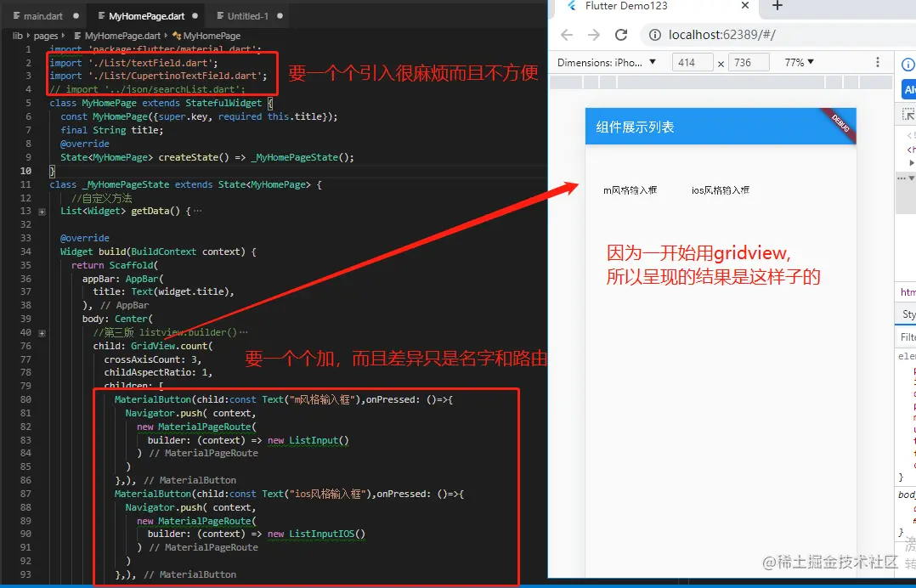916x588 pixels.
Task: Click Flutter favicon on browser tab
Action: click(x=572, y=6)
